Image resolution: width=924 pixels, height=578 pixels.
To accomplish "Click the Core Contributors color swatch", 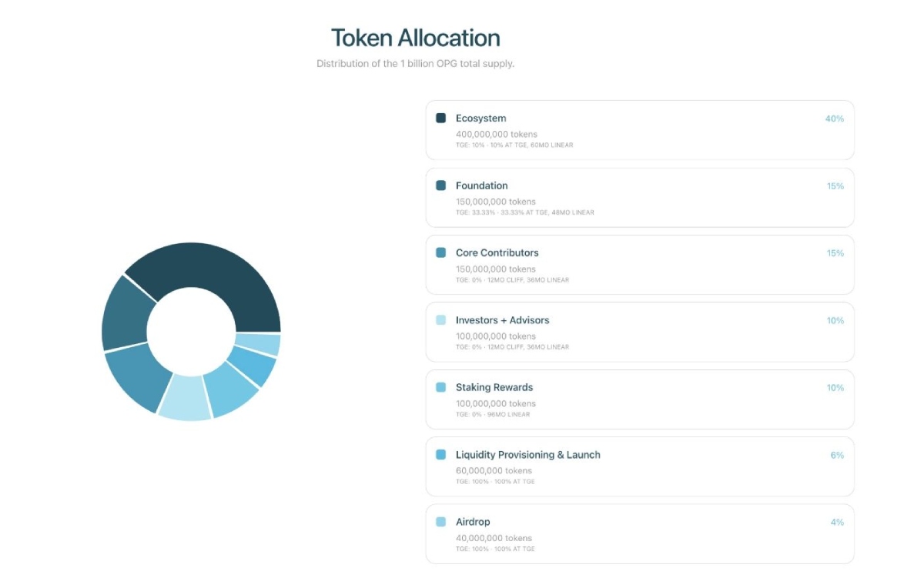I will coord(441,252).
